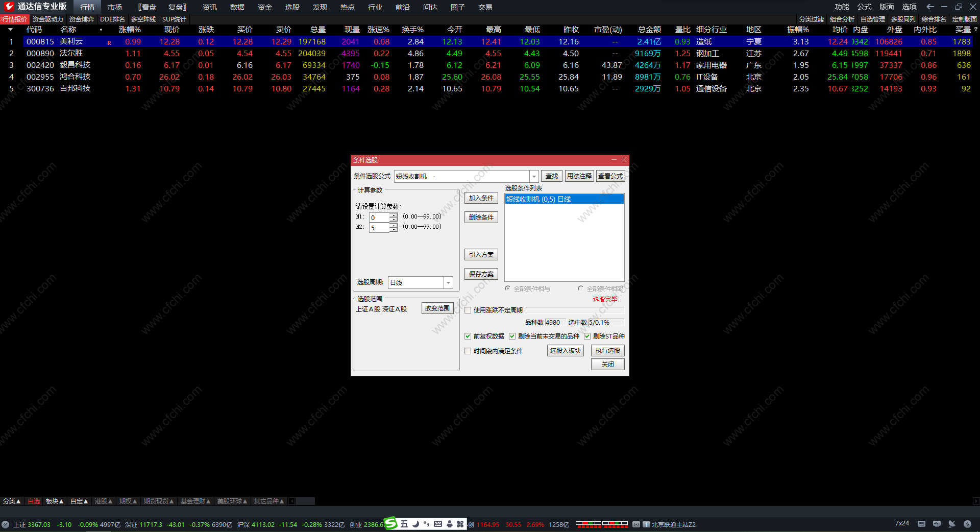This screenshot has width=980, height=532.
Task: Close the 条件选股 dialog with X
Action: click(624, 160)
